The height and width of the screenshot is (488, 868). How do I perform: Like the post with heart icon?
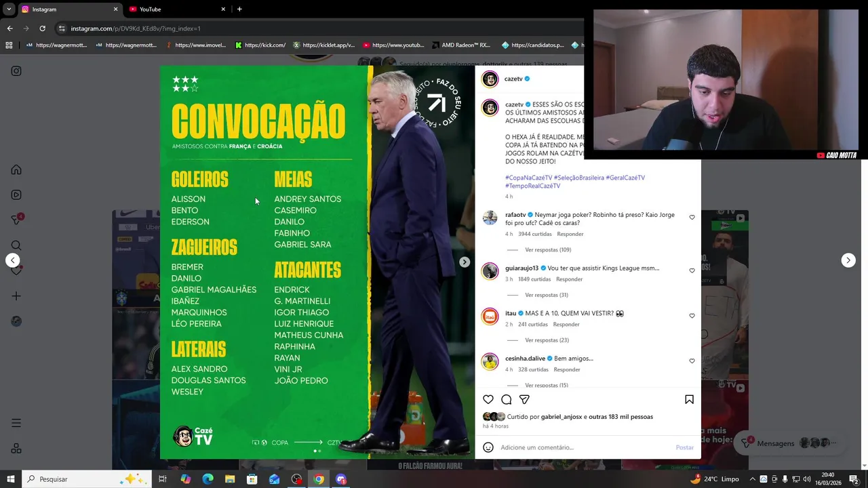(x=488, y=399)
